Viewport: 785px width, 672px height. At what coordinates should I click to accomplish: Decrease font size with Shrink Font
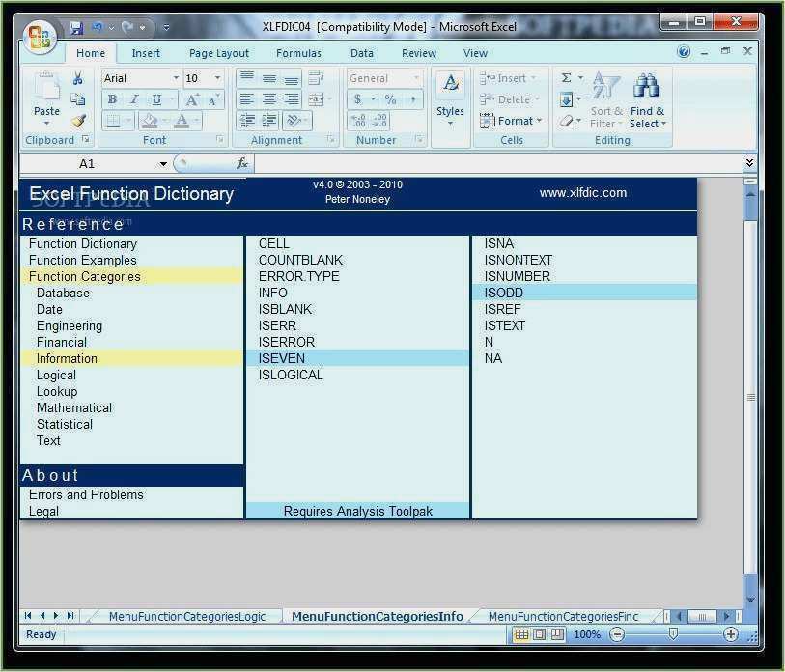213,100
